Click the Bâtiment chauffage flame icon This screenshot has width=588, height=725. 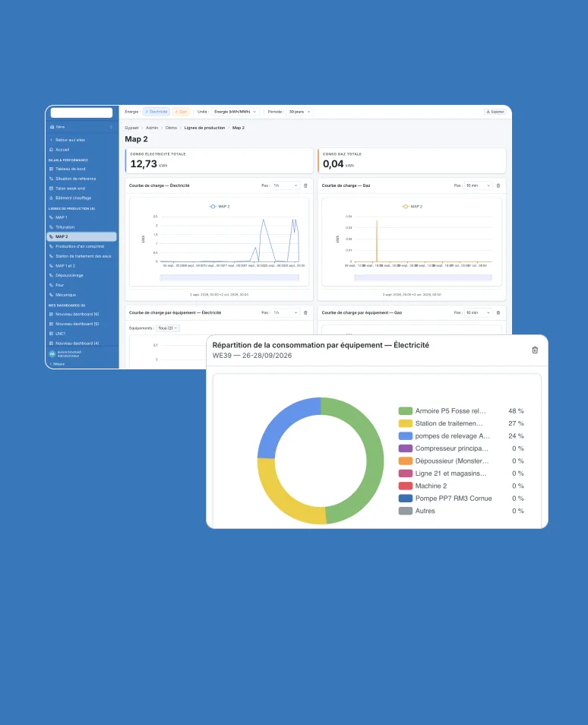coord(52,198)
